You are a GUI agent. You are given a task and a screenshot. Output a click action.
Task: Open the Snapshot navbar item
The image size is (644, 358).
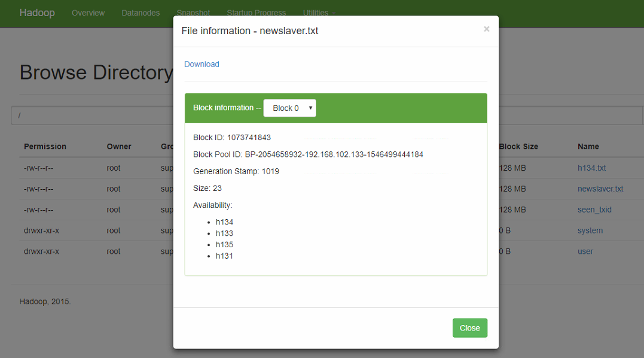coord(194,13)
